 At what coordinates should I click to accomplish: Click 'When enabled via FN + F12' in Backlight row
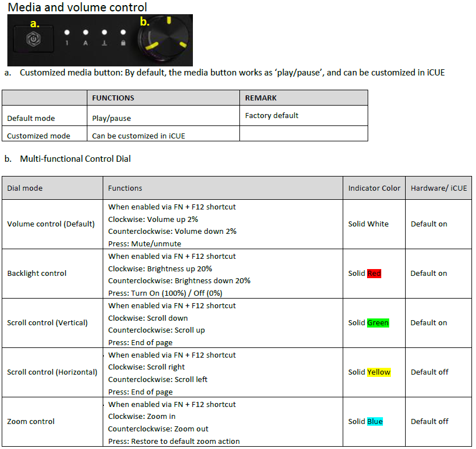(172, 257)
